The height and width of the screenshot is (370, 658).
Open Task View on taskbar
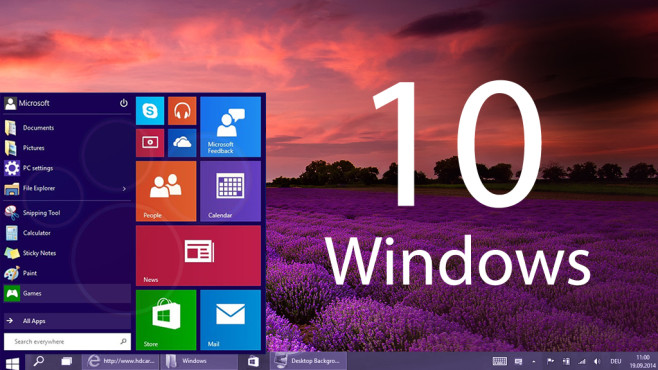(x=66, y=361)
